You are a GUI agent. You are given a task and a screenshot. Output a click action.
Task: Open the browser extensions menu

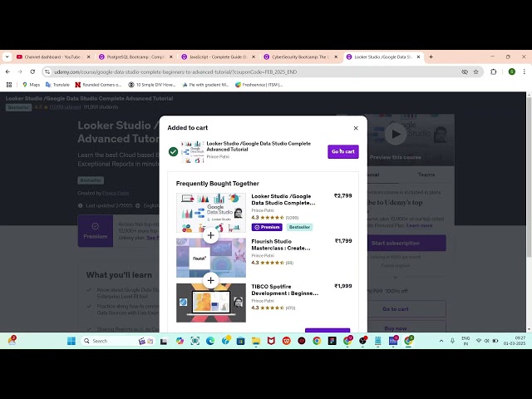(493, 71)
